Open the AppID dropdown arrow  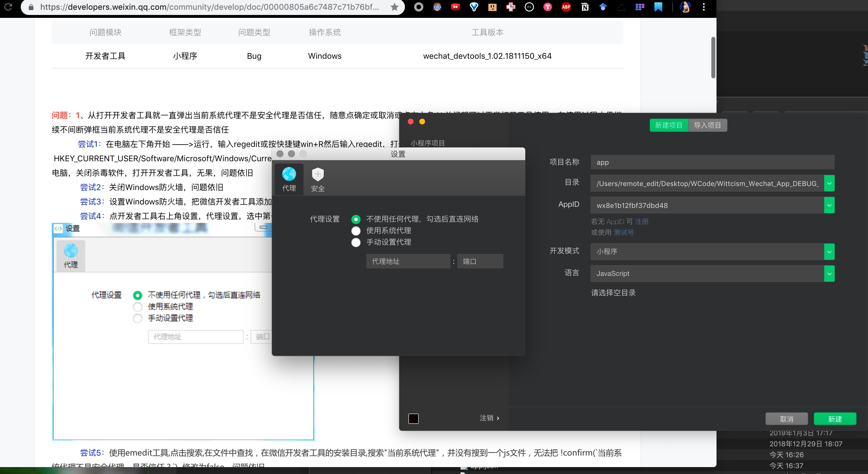829,205
